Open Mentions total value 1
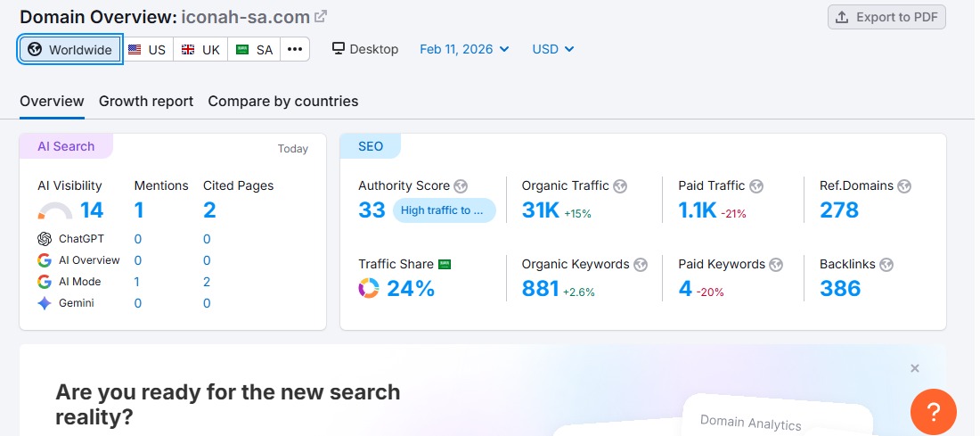Screen dimensions: 980x436 (139, 210)
